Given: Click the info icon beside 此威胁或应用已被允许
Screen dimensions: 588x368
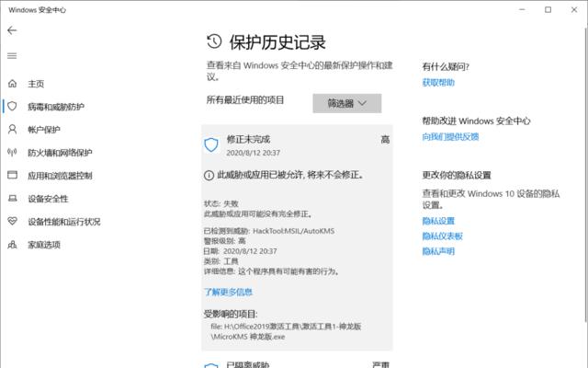Looking at the screenshot, I should 209,176.
